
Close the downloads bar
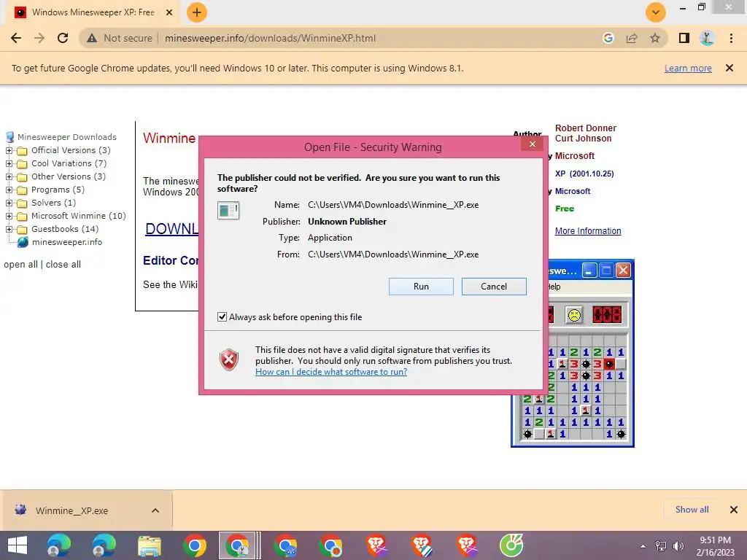(734, 510)
